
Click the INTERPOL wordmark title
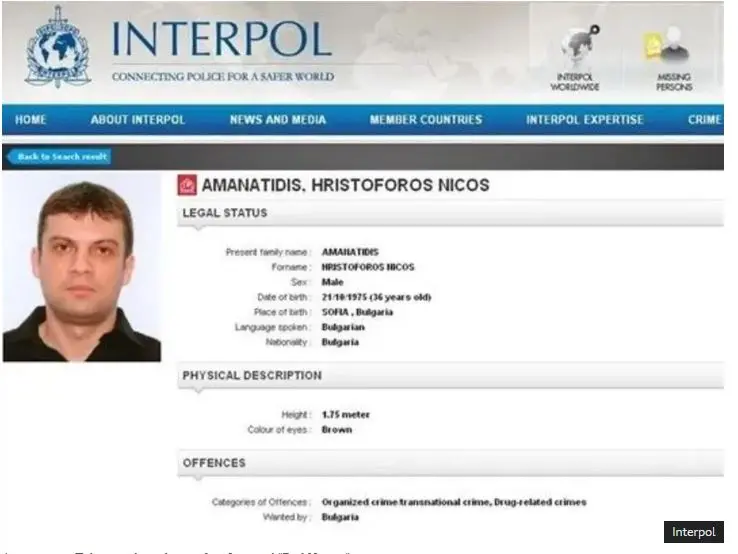[x=222, y=39]
